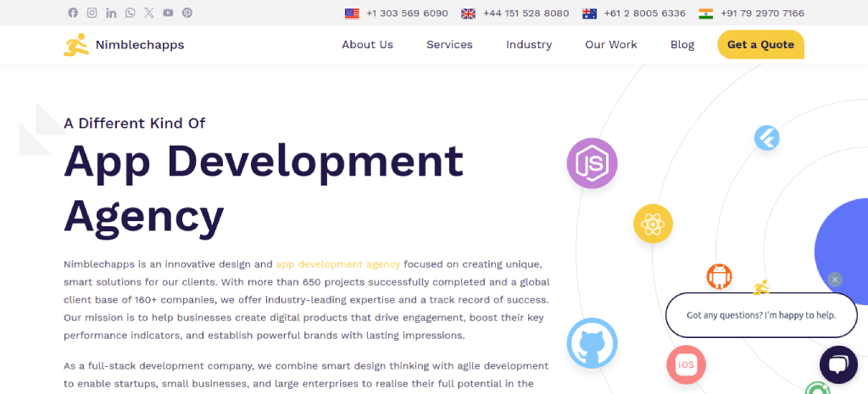The width and height of the screenshot is (868, 394).
Task: Click the blue GitHub icon
Action: [x=592, y=343]
